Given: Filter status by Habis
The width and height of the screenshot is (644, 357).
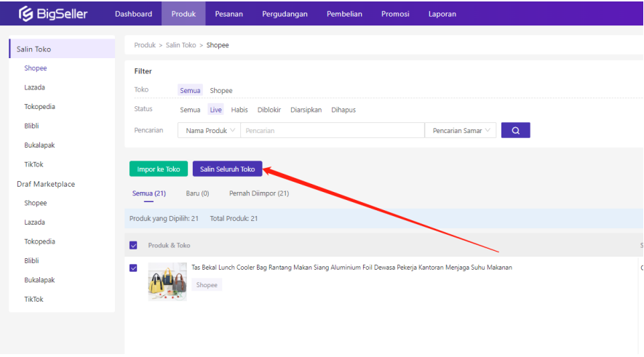Looking at the screenshot, I should click(x=239, y=110).
